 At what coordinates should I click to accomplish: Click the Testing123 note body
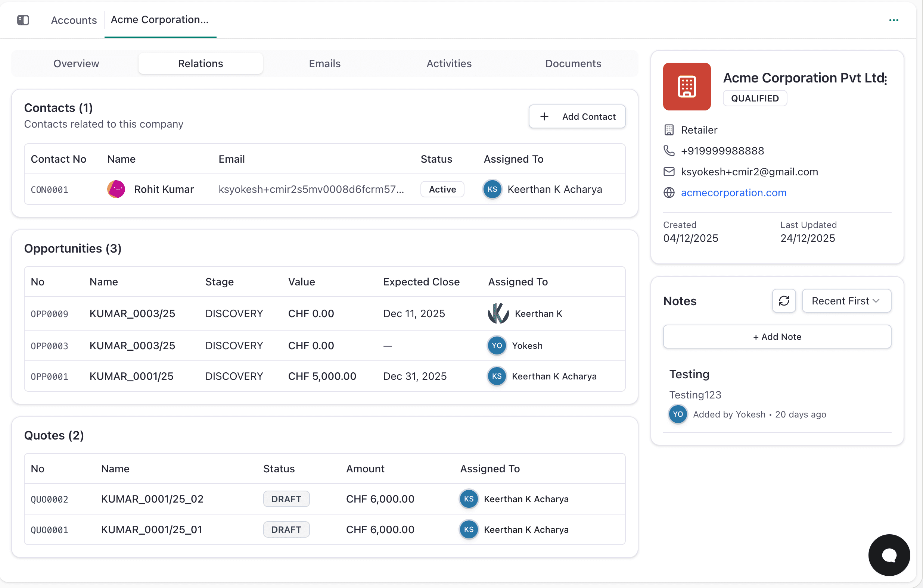coord(695,395)
